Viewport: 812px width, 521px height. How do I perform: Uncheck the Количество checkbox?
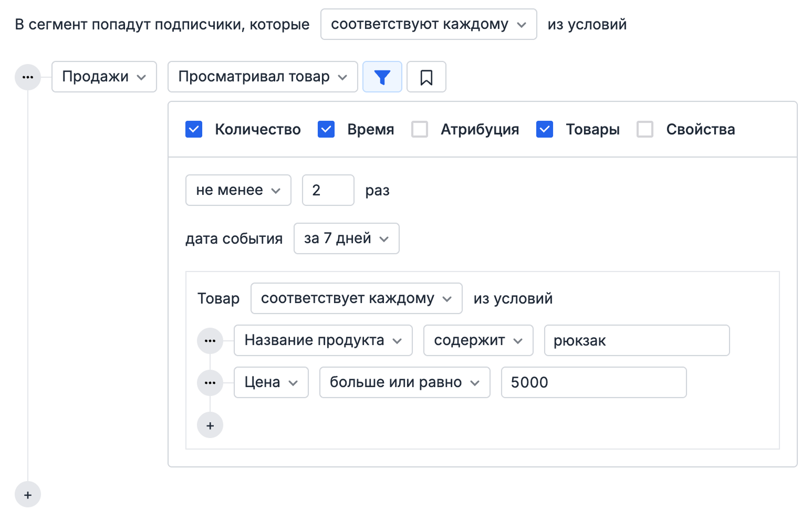194,129
